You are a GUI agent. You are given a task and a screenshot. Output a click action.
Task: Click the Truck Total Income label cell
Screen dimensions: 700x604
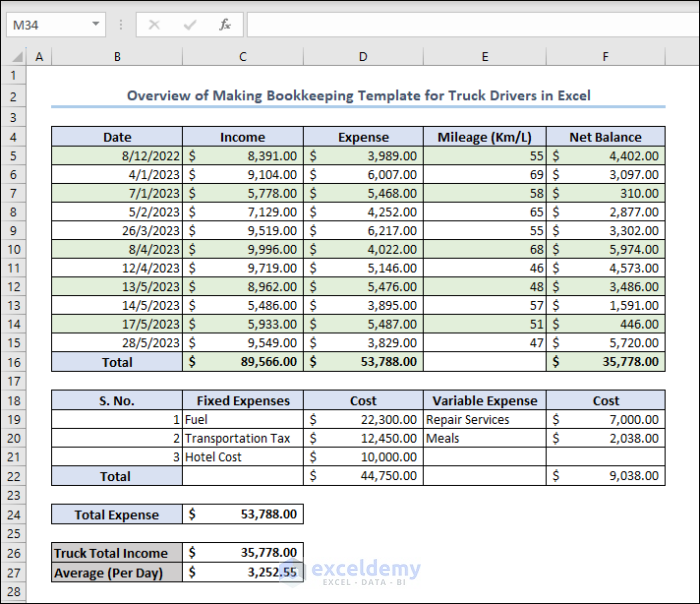pos(117,553)
